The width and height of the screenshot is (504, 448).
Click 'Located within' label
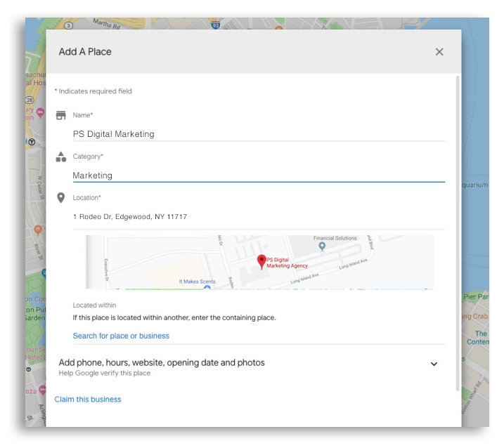tap(94, 305)
